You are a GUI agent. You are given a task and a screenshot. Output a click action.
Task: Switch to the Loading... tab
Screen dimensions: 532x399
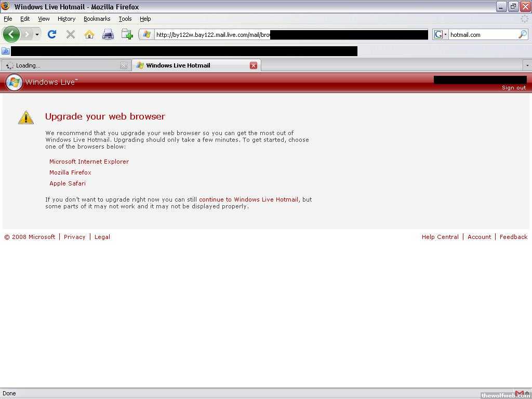click(x=62, y=65)
